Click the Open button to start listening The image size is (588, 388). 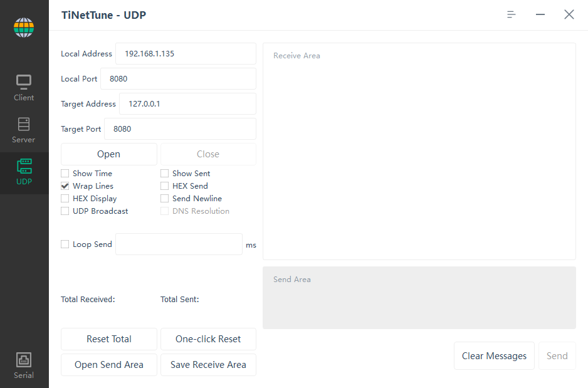pos(108,154)
